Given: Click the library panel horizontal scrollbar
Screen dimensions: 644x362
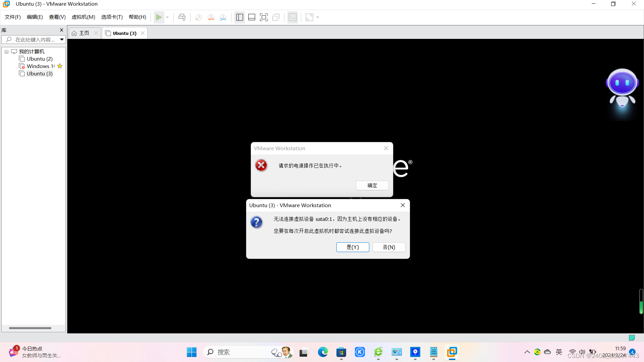Looking at the screenshot, I should tap(30, 328).
